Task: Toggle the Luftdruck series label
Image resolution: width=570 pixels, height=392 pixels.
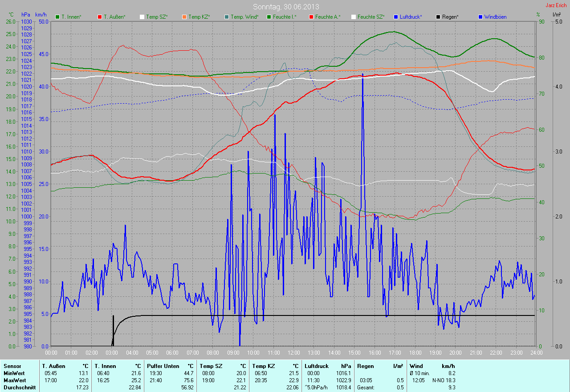Action: [411, 17]
